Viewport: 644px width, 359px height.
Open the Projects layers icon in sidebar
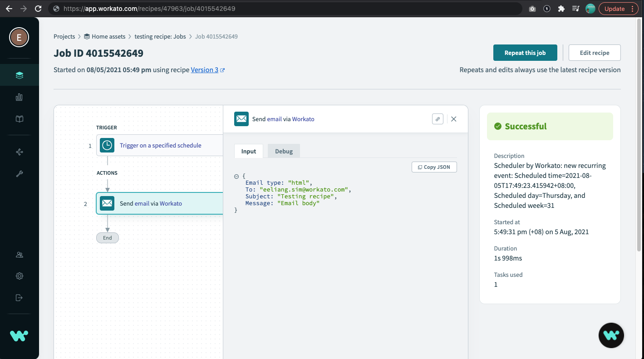pyautogui.click(x=19, y=75)
